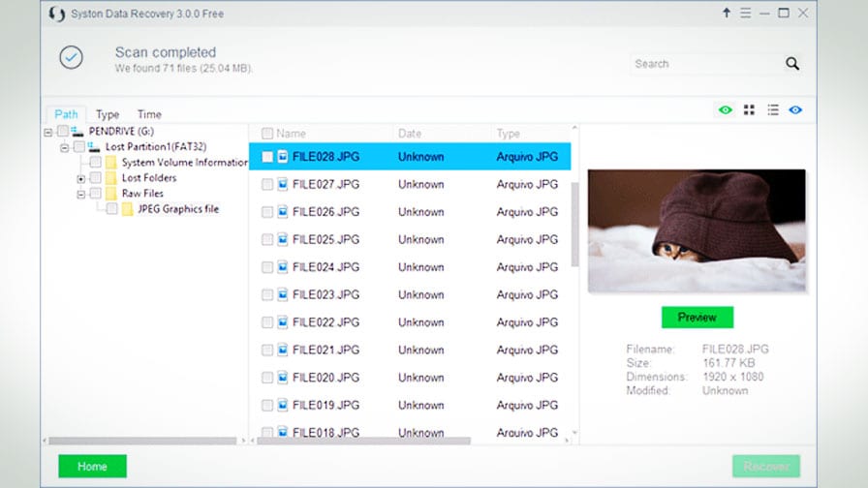Image resolution: width=868 pixels, height=488 pixels.
Task: Toggle the blue eye icon
Action: [795, 110]
